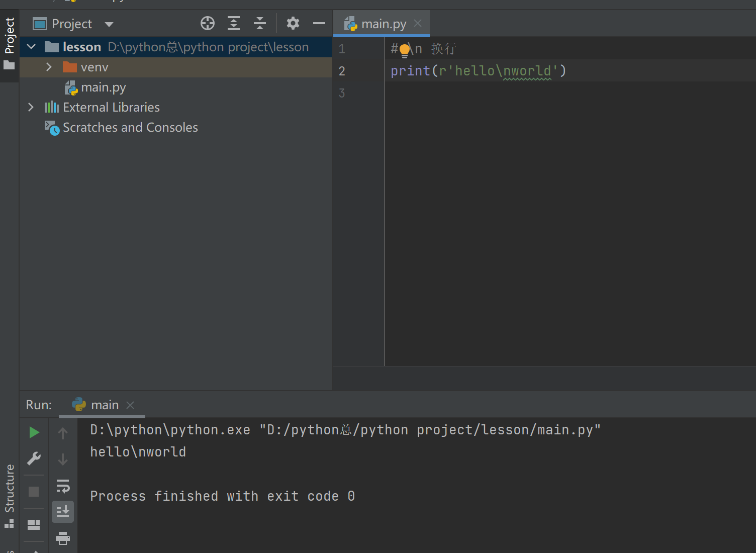
Task: Click the yellow intention lightbulb icon
Action: [405, 50]
